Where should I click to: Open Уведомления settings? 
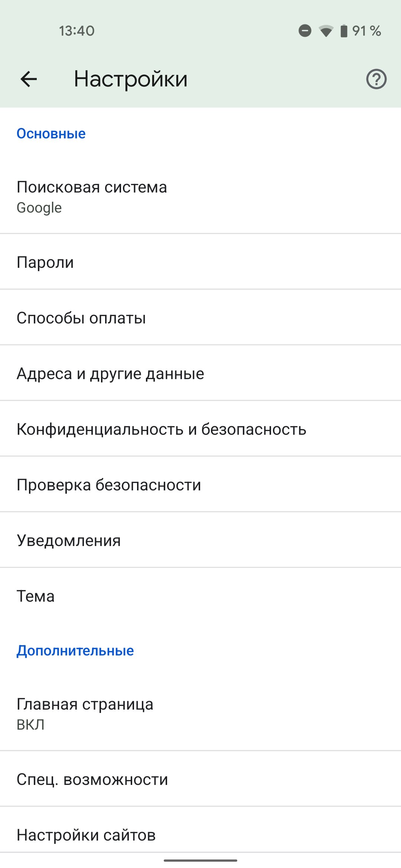click(x=200, y=540)
